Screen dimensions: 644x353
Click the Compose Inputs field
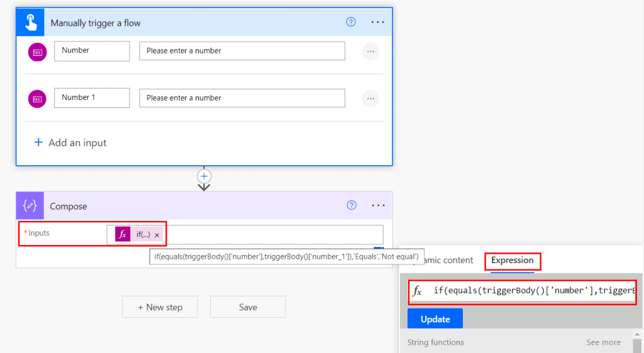(x=245, y=234)
